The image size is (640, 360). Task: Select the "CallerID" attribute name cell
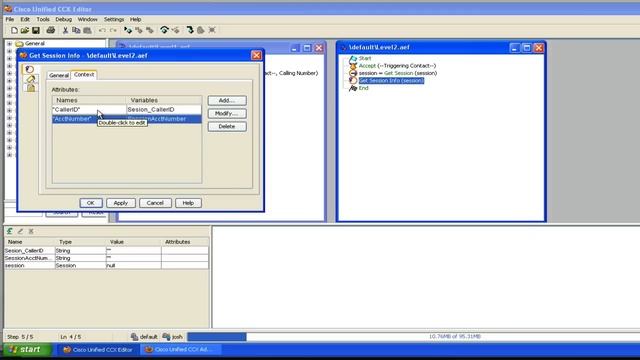[89, 109]
